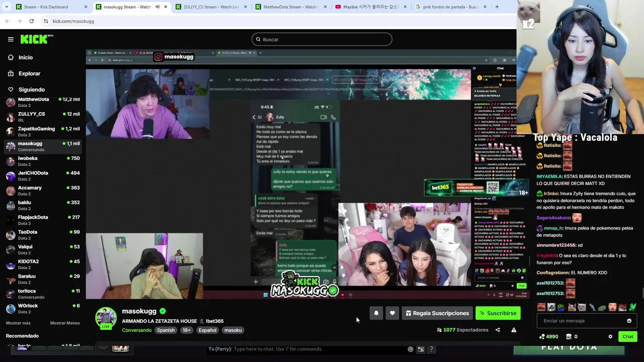Viewport: 644px width, 362px height.
Task: Switch to MatthewDota Stream tab
Action: [x=291, y=7]
